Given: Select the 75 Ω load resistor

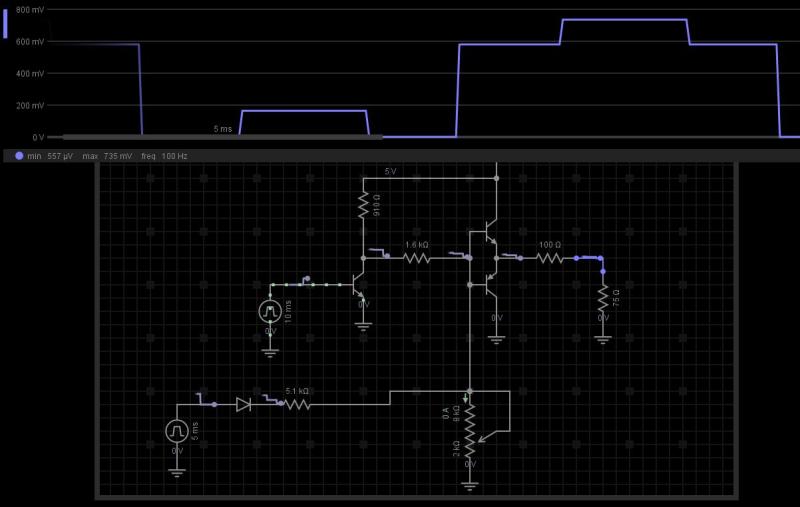Looking at the screenshot, I should tap(603, 298).
